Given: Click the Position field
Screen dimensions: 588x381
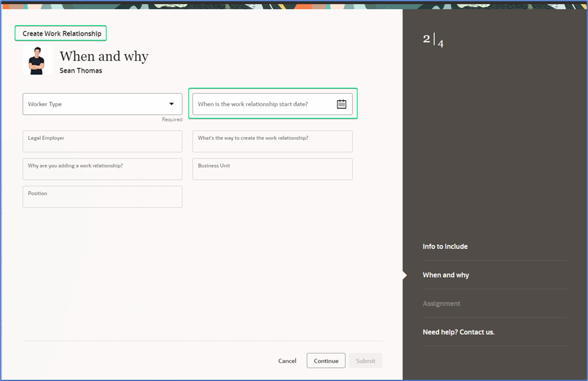Looking at the screenshot, I should tap(102, 197).
